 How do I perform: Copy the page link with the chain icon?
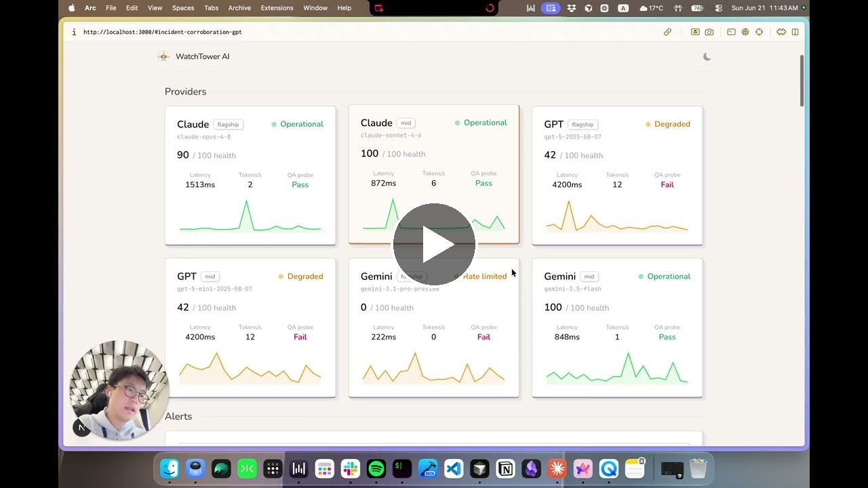point(667,32)
